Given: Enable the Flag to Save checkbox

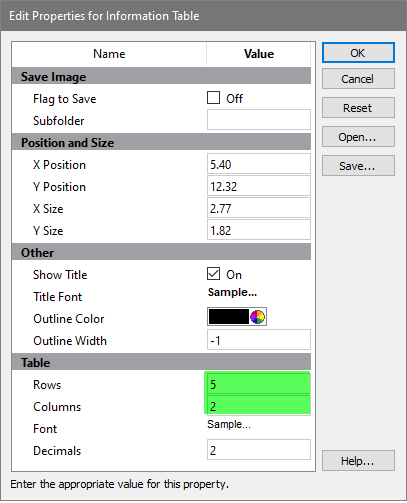Looking at the screenshot, I should tap(213, 98).
